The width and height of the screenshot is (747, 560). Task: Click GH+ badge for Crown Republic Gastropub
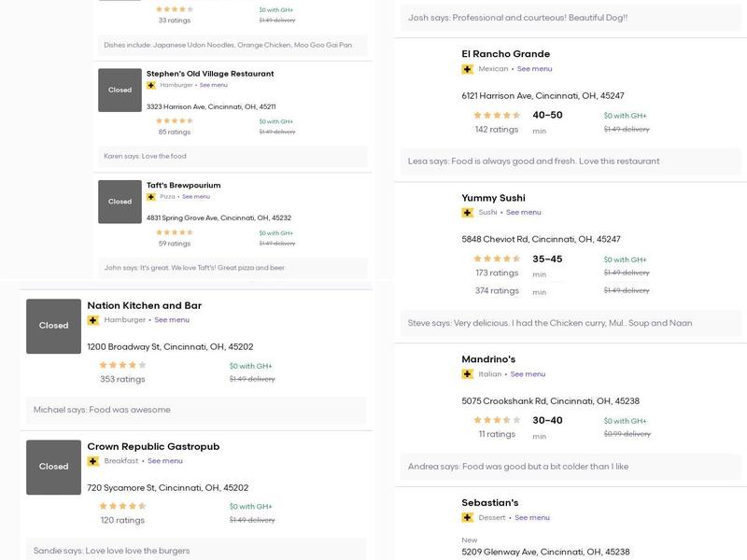[92, 461]
